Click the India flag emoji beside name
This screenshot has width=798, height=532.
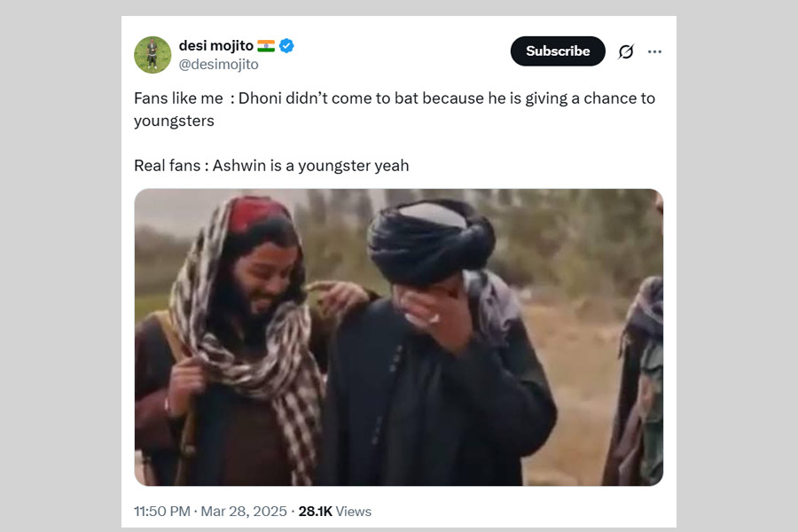[266, 45]
